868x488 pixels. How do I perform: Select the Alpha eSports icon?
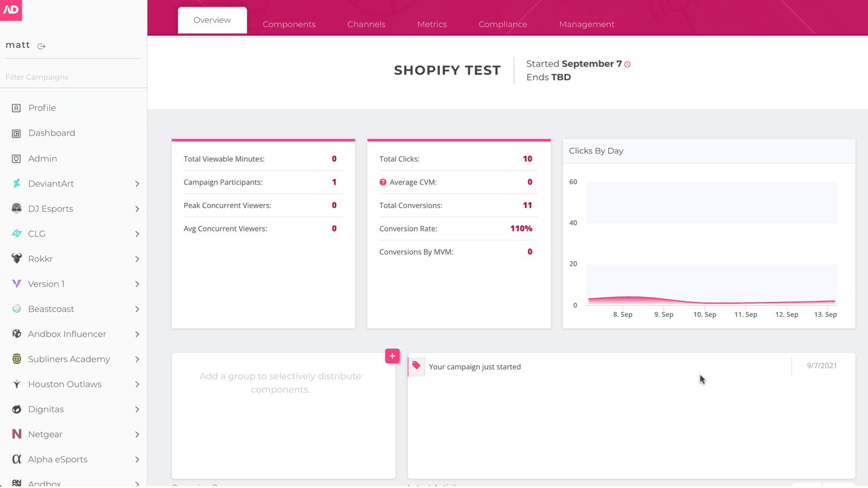[16, 459]
